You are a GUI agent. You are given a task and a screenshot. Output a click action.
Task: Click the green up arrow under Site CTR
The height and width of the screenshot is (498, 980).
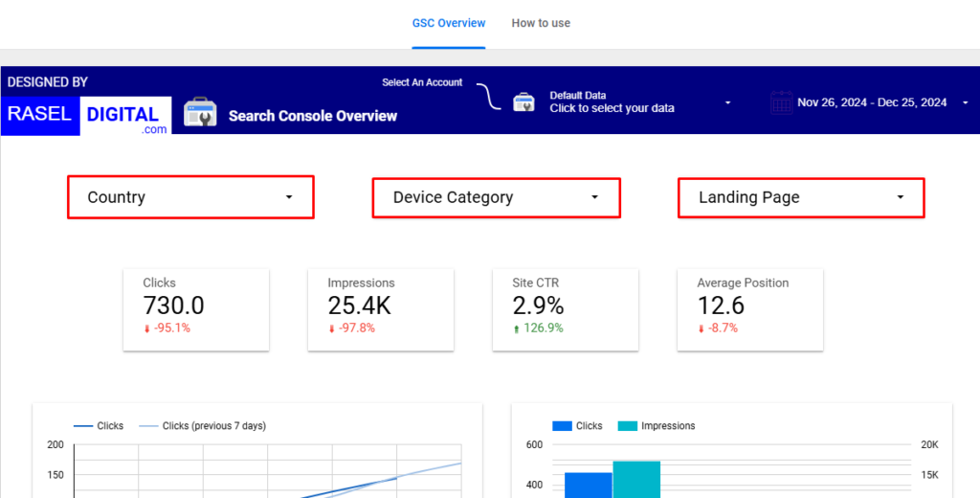click(516, 328)
